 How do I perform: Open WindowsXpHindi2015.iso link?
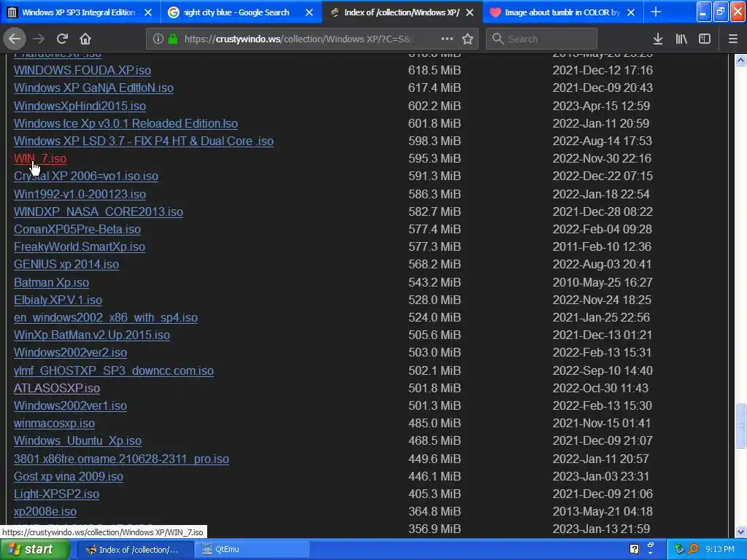pos(80,106)
